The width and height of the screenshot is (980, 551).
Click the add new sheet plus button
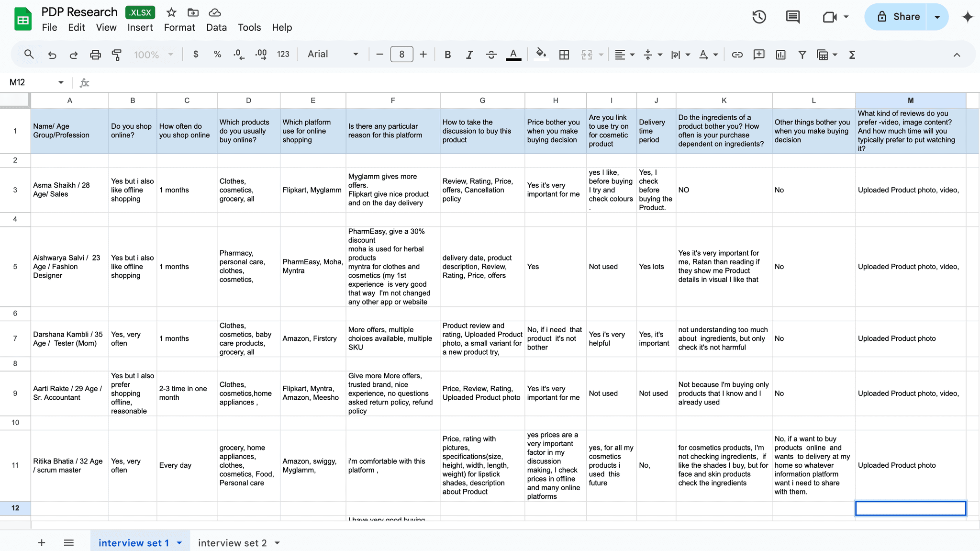pyautogui.click(x=42, y=543)
